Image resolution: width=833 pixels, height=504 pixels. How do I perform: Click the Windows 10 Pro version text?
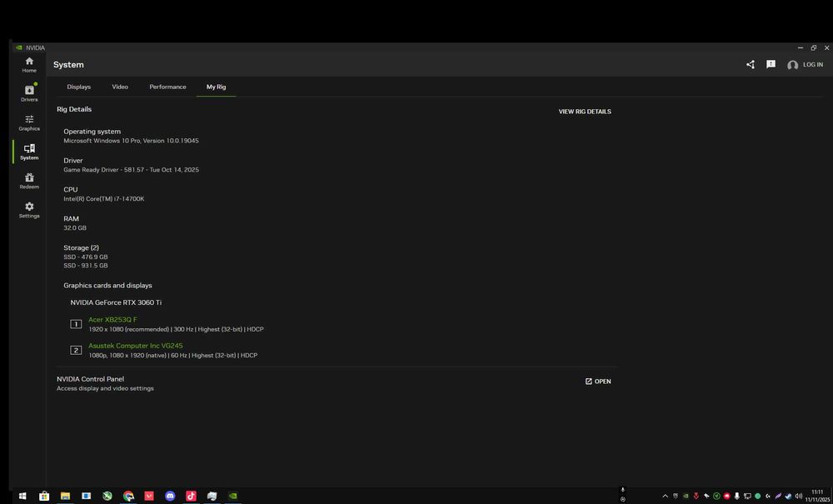point(132,141)
